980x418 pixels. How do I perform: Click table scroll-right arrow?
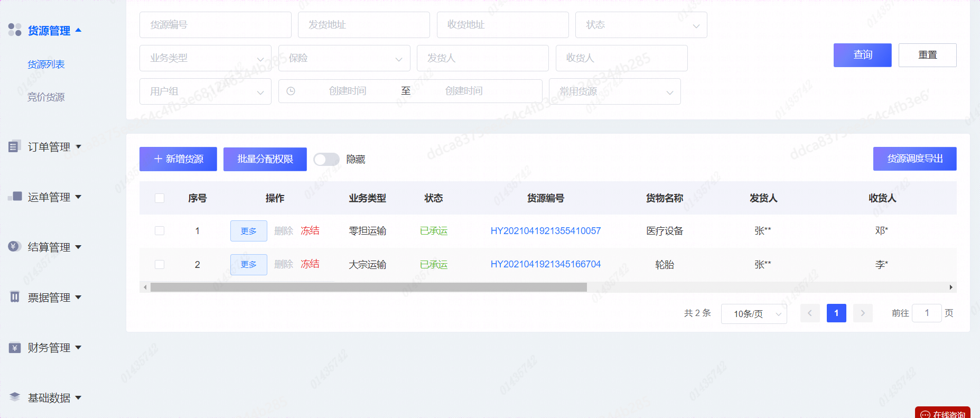pyautogui.click(x=951, y=287)
